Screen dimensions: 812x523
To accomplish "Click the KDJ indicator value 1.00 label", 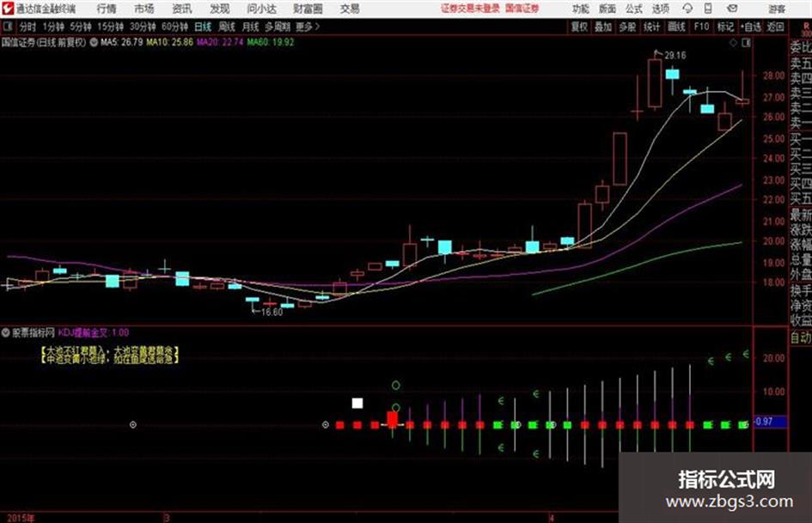I will 94,332.
